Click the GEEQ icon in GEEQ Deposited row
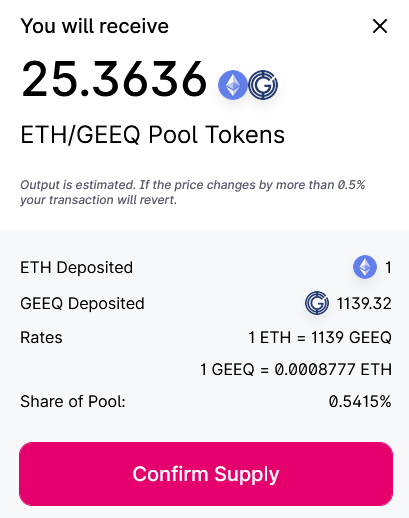This screenshot has width=409, height=518. point(317,303)
